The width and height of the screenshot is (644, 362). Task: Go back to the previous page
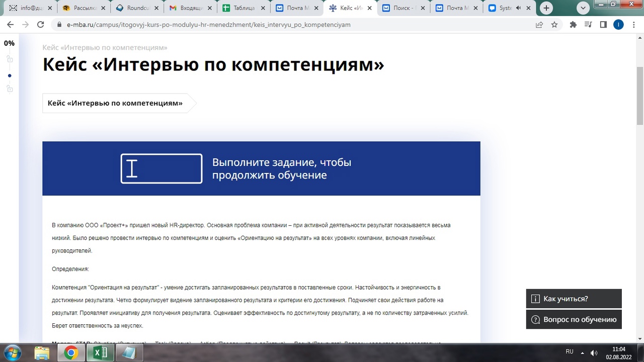click(10, 25)
